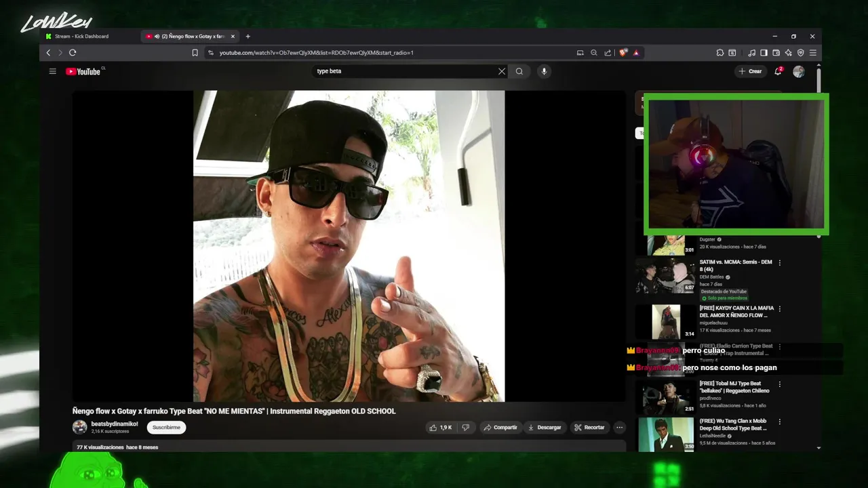
Task: Submit search with magnifier button
Action: coord(519,71)
